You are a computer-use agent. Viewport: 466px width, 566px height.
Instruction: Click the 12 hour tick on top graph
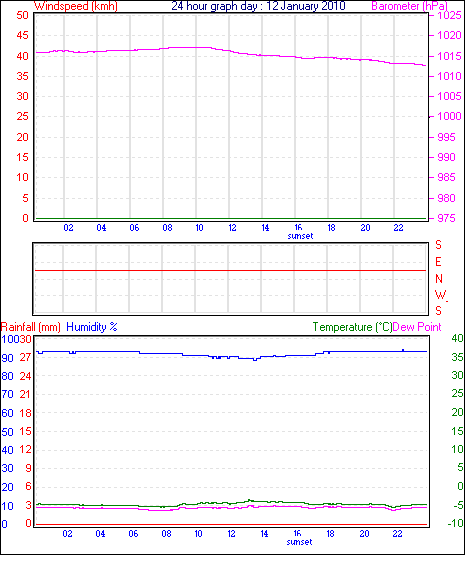(232, 228)
